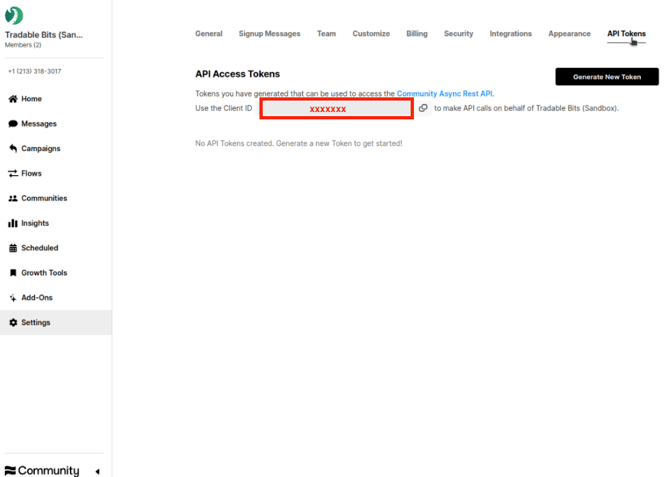Open Flows using its sidebar icon
Viewport: 670px width, 477px height.
point(13,173)
